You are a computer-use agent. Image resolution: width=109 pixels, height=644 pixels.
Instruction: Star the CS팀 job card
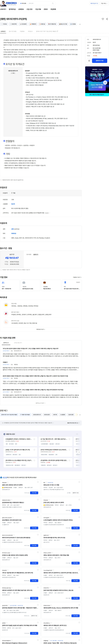click(34, 439)
